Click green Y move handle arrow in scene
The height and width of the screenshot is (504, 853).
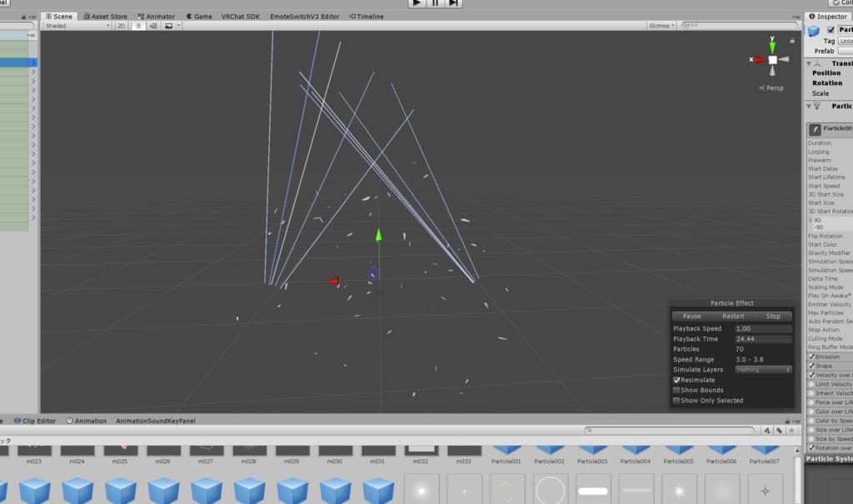pos(379,235)
